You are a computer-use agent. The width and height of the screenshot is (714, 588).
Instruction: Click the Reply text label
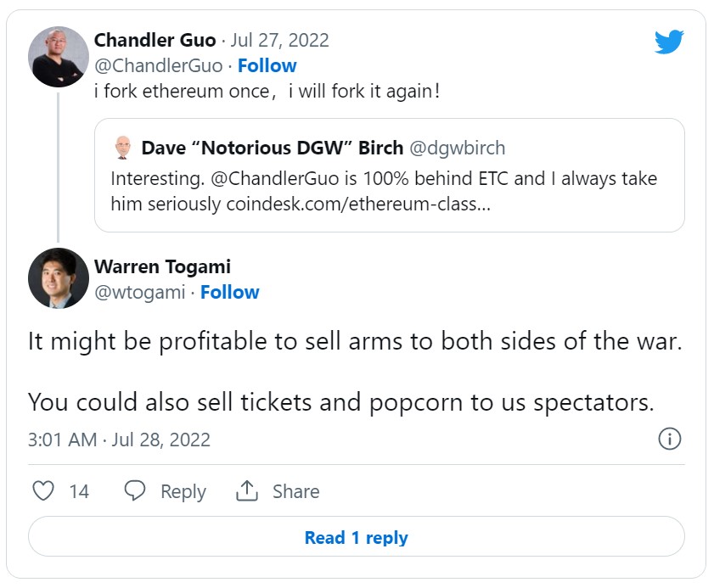[183, 491]
